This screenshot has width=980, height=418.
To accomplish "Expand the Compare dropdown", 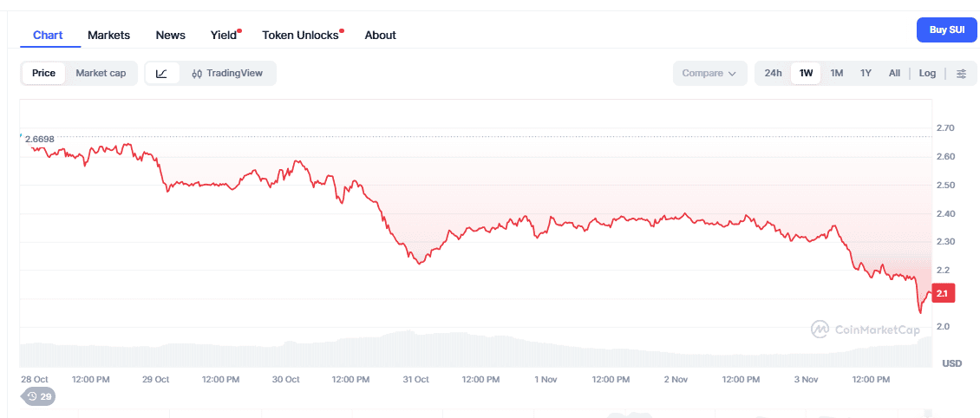I will pos(709,74).
